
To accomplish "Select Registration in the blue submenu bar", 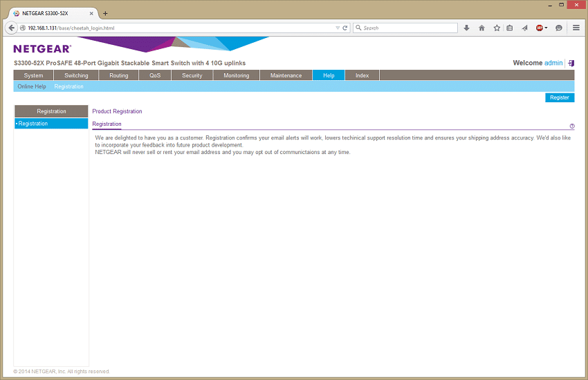I will pos(68,86).
